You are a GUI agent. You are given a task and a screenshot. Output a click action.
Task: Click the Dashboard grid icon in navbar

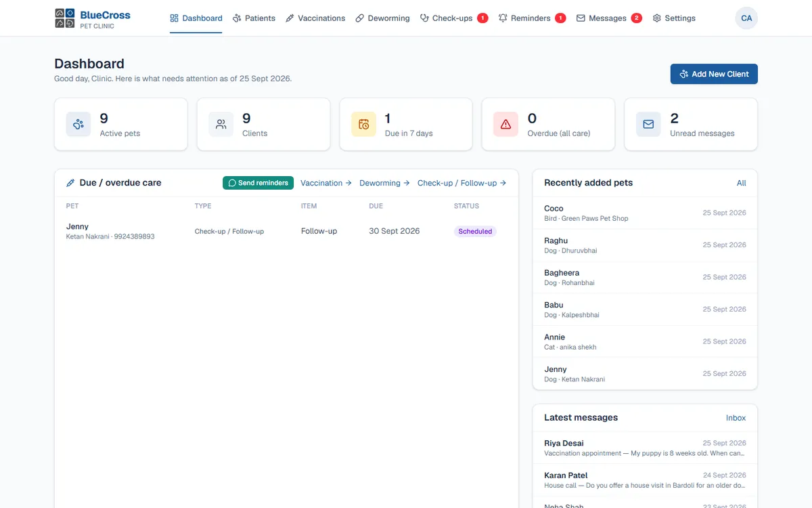pyautogui.click(x=174, y=18)
